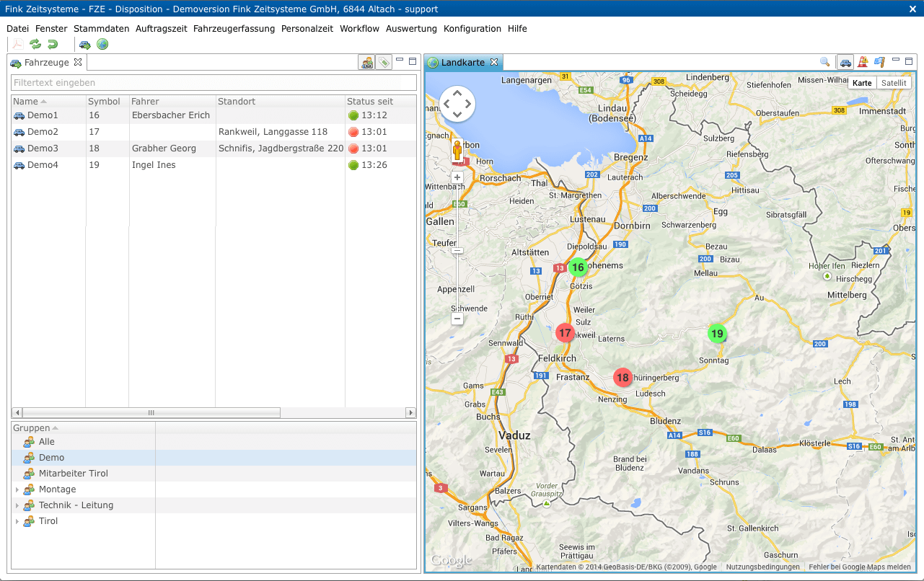The width and height of the screenshot is (924, 581).
Task: Maximize the Fahrzeuge panel
Action: [x=413, y=61]
